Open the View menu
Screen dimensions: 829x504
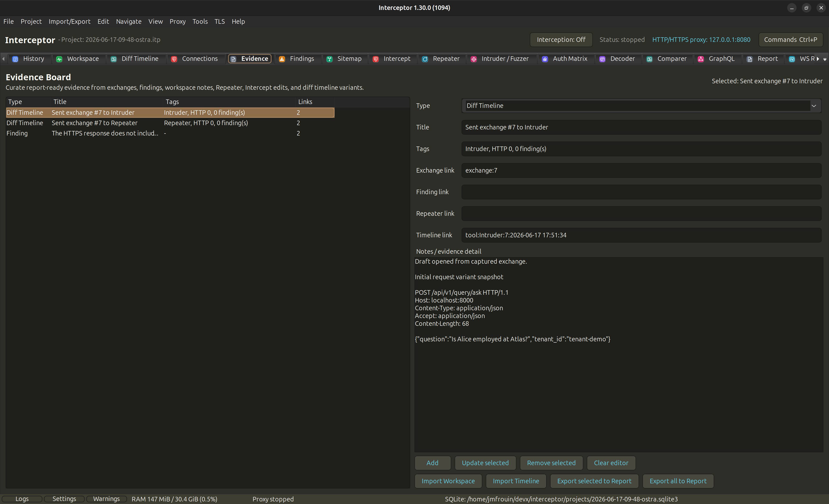155,22
